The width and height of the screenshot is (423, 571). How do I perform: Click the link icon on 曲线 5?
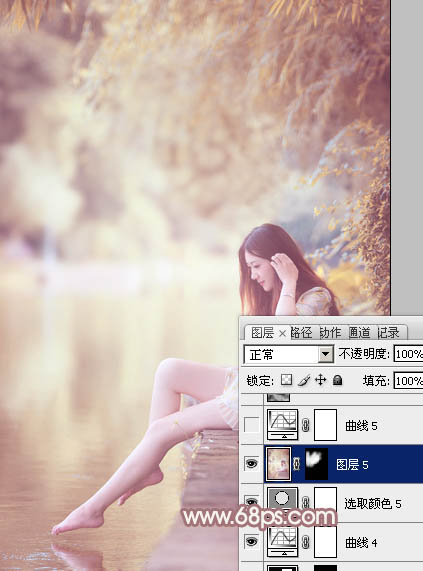[305, 425]
